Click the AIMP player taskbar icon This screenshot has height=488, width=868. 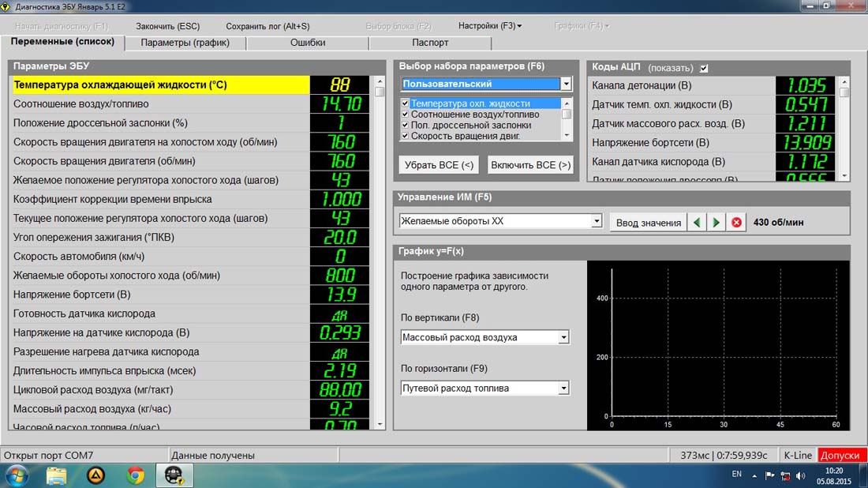(x=96, y=475)
